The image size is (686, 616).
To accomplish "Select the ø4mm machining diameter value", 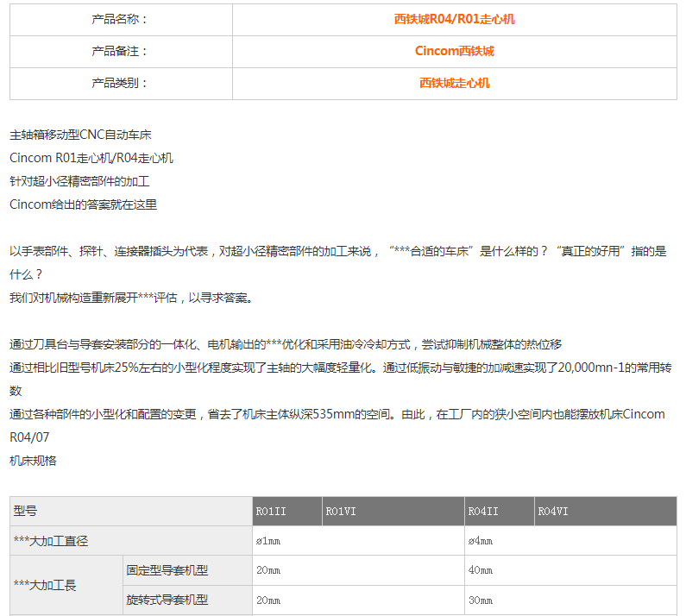I will pyautogui.click(x=481, y=541).
